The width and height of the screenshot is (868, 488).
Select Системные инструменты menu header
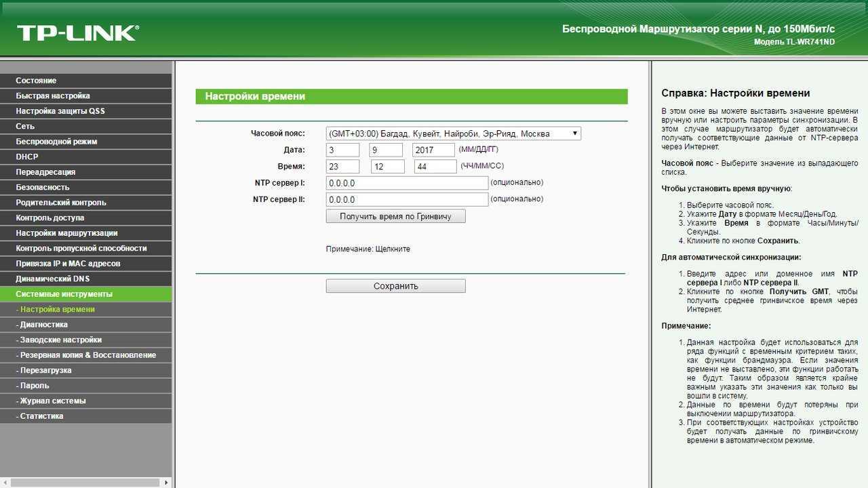pos(85,294)
